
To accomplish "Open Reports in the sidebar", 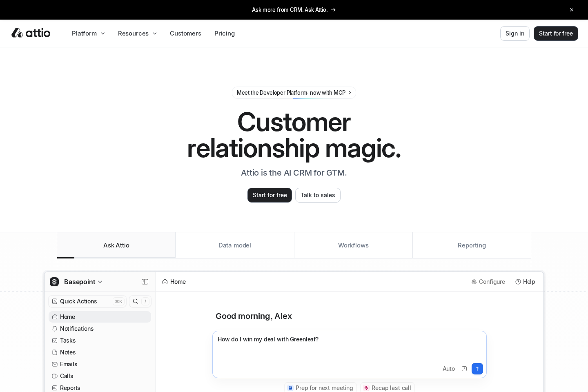I will (100, 388).
